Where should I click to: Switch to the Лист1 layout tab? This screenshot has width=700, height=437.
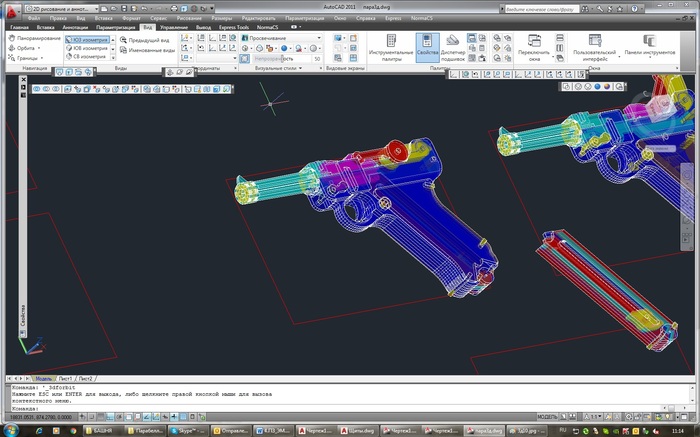(x=65, y=379)
